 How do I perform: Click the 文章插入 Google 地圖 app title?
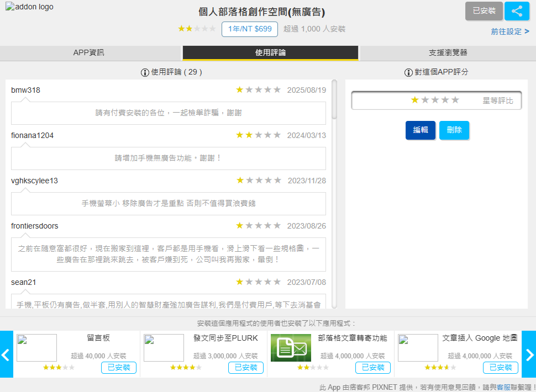tap(480, 338)
